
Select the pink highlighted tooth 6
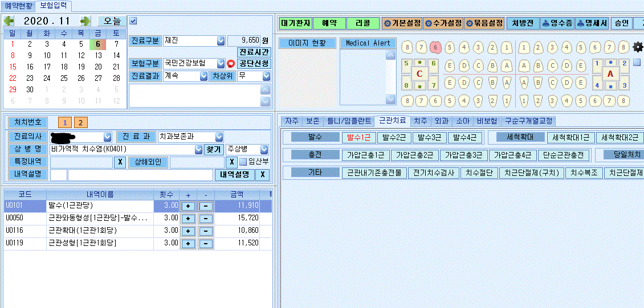435,47
